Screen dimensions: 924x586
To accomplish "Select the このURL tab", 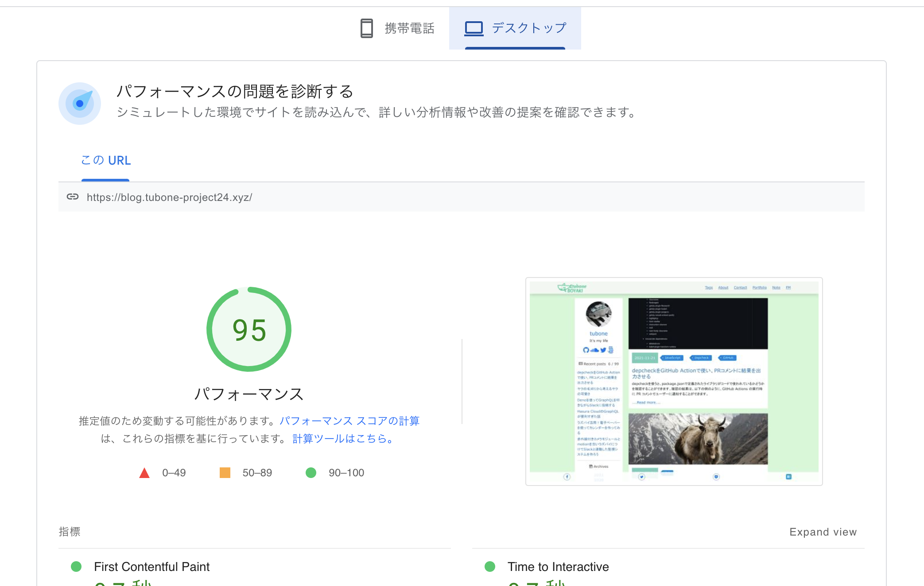I will tap(105, 160).
